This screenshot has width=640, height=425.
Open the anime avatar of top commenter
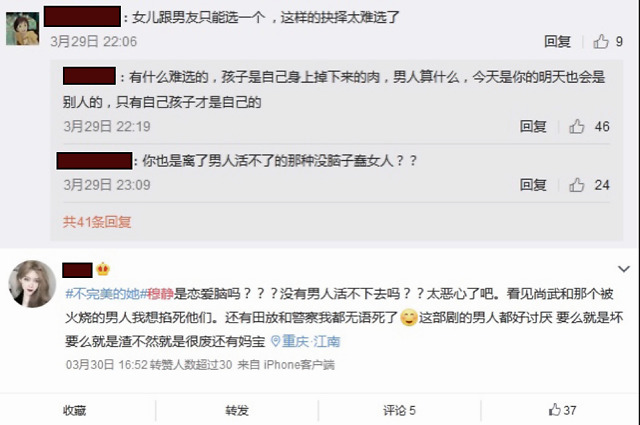pos(22,29)
